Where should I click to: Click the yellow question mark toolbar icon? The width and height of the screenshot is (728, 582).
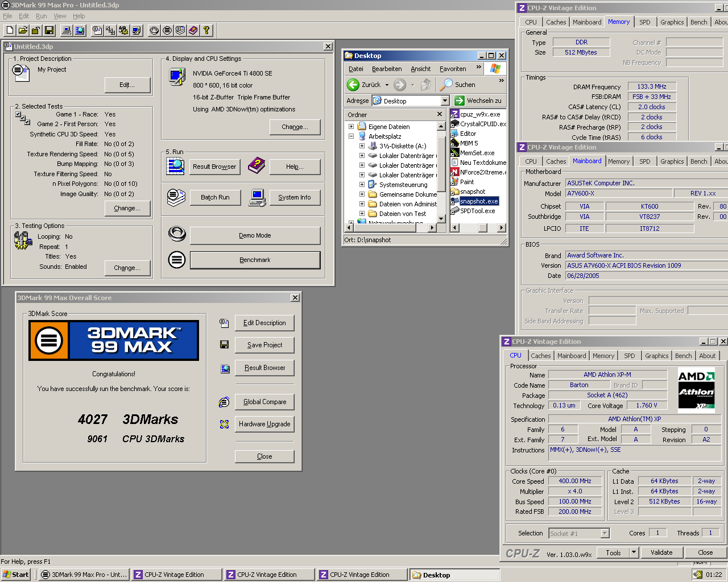[x=206, y=30]
